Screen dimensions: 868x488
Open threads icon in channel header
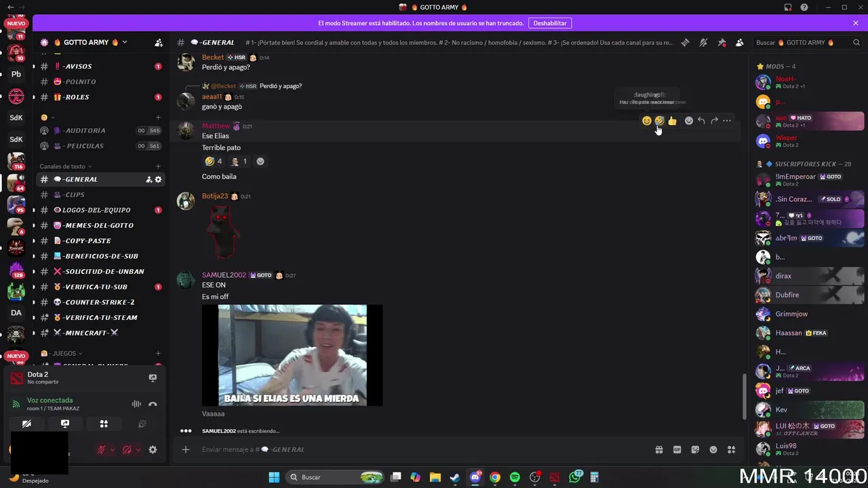click(x=685, y=42)
